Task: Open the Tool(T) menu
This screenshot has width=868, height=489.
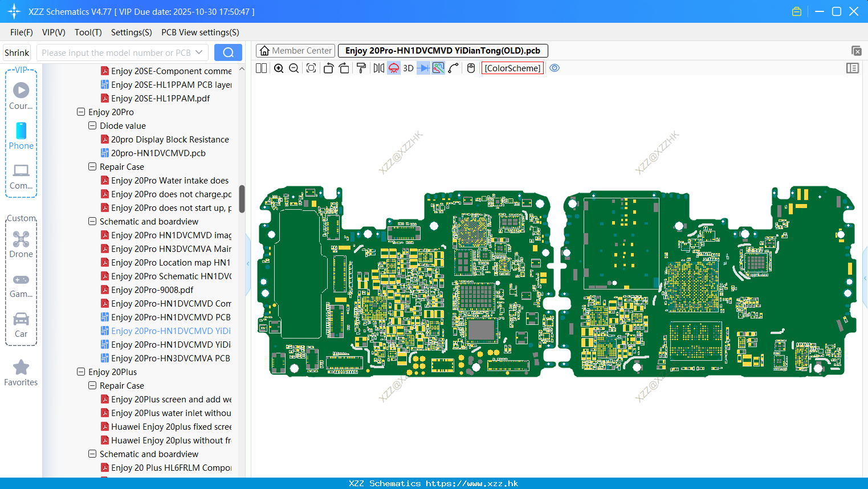Action: point(88,32)
